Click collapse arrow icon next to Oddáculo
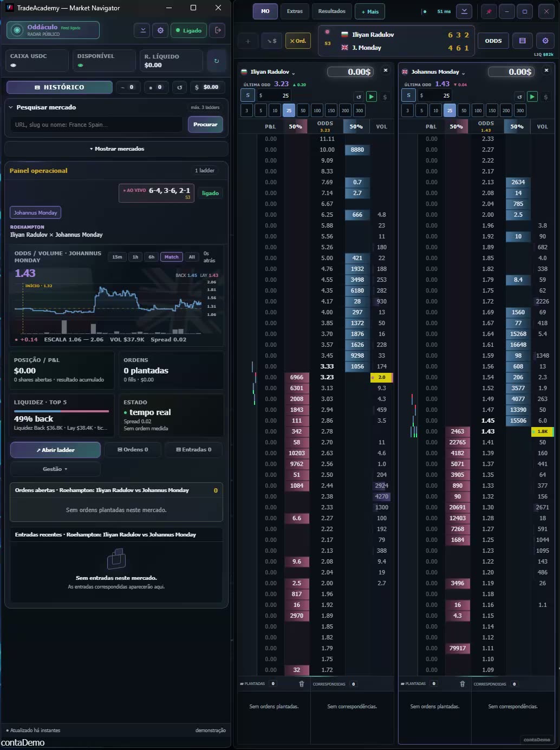The width and height of the screenshot is (560, 750). point(142,30)
